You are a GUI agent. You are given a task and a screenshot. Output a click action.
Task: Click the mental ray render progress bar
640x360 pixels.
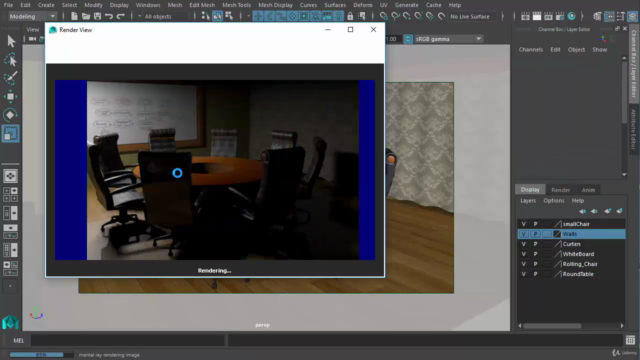click(41, 355)
